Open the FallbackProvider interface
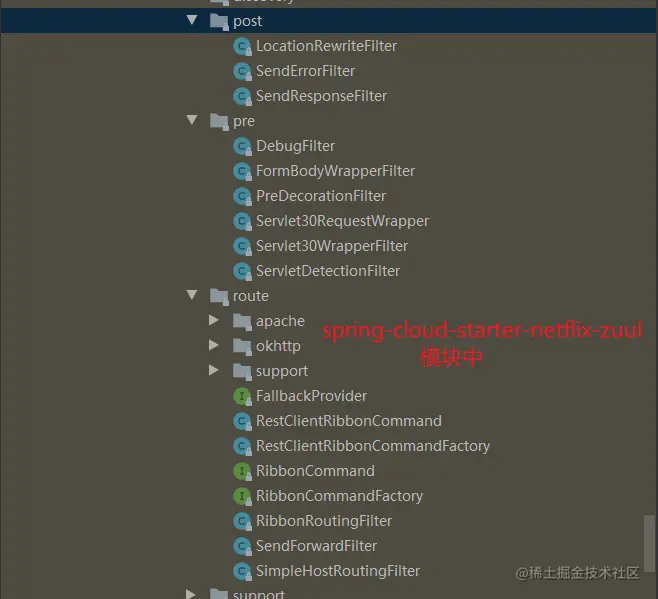Screen dimensions: 658x599 tap(311, 396)
